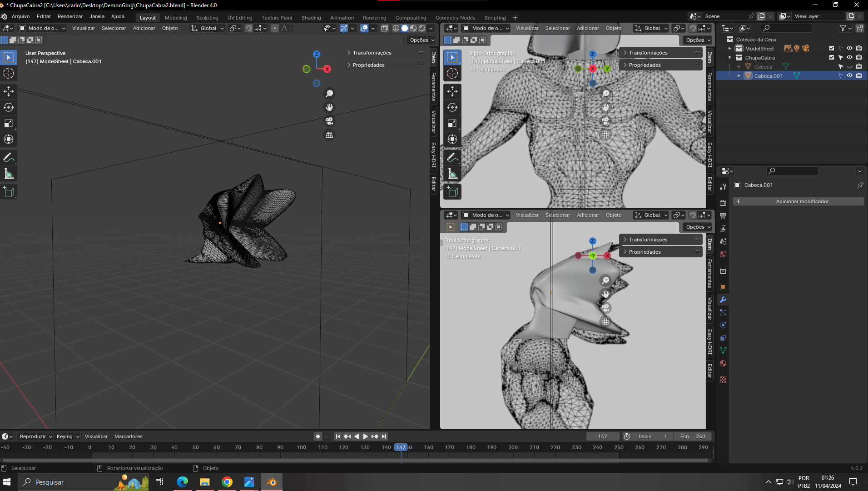Open Google Chrome from the taskbar
868x491 pixels.
point(227,482)
